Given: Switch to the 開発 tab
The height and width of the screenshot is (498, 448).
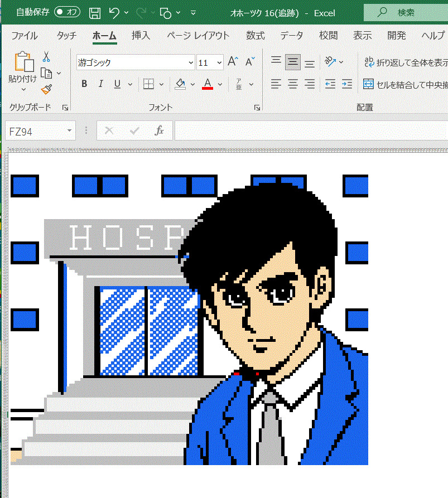Looking at the screenshot, I should click(x=397, y=36).
